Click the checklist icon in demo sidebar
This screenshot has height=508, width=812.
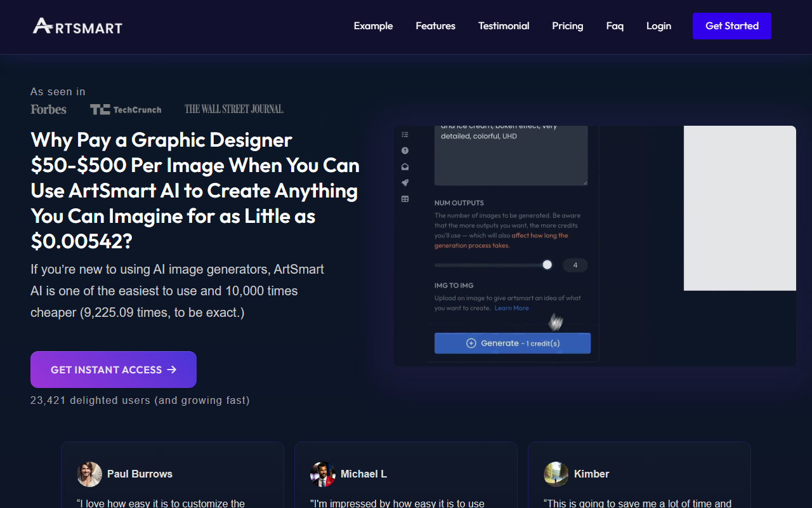tap(405, 135)
